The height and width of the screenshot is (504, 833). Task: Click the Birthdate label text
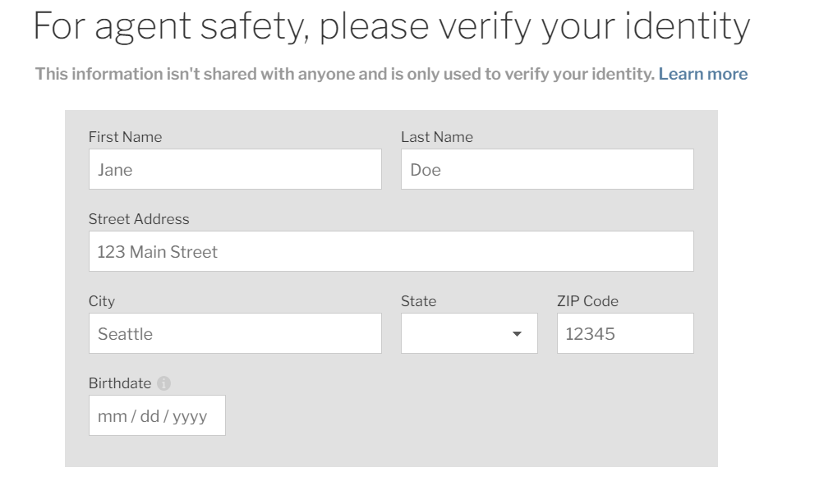[x=120, y=383]
